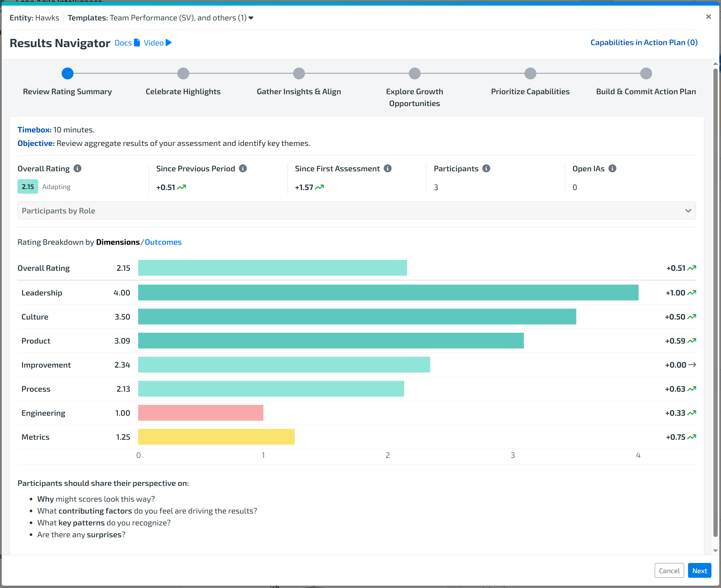Jump to Prioritize Capabilities step
Viewport: 721px width, 588px height.
tap(530, 73)
